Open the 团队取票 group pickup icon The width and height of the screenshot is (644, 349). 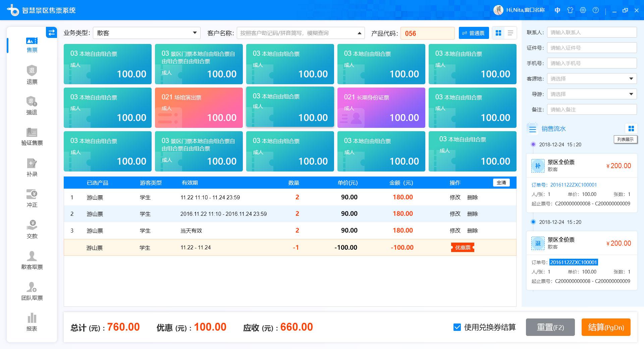(32, 287)
